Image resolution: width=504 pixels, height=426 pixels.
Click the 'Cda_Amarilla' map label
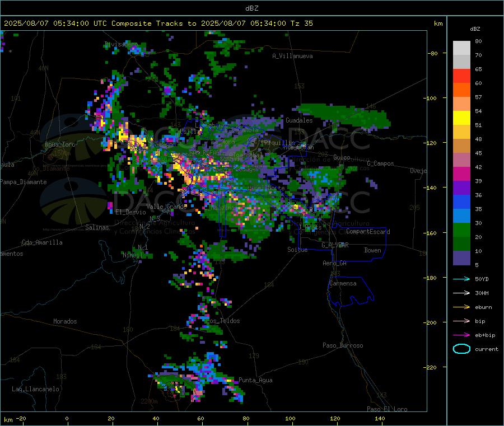tap(42, 242)
